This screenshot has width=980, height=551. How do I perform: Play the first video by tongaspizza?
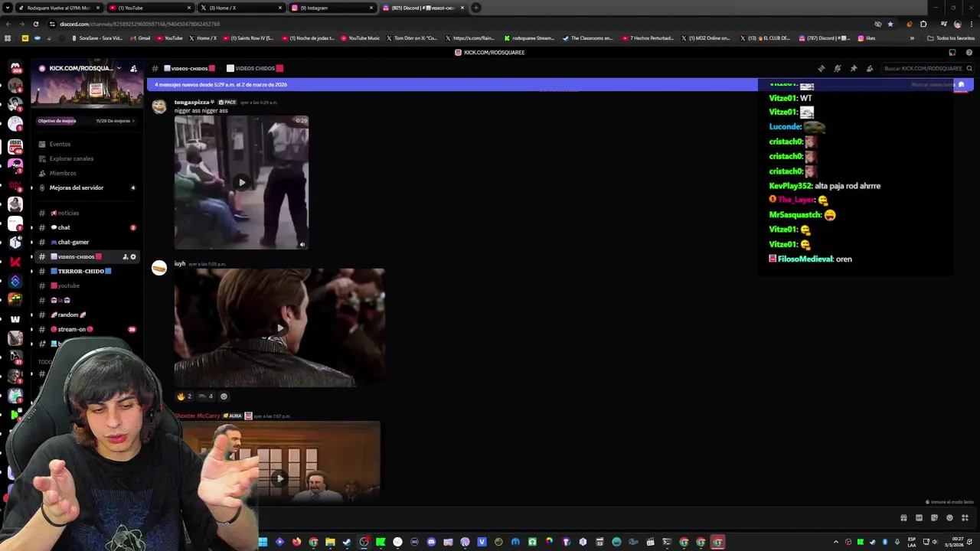(x=242, y=182)
